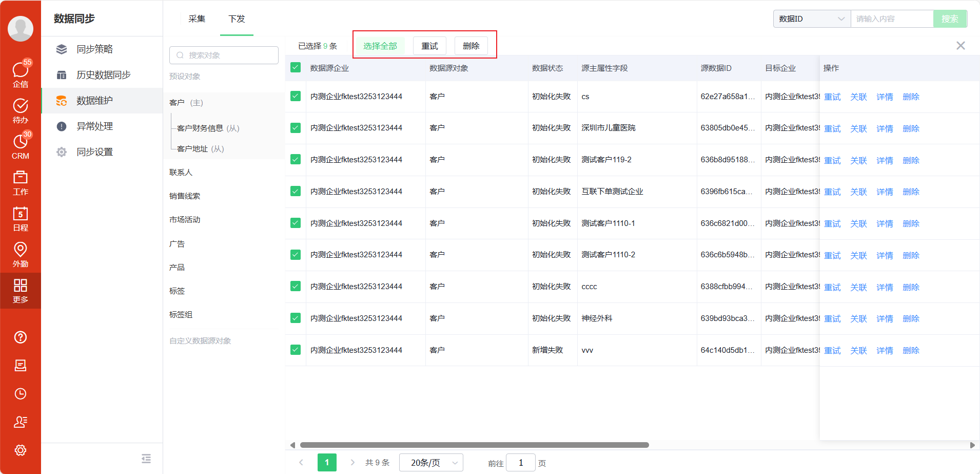Open the CRM module icon
This screenshot has height=474, width=980.
(x=21, y=145)
